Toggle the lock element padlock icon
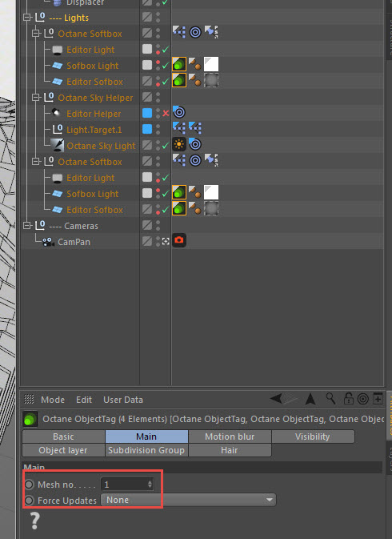The image size is (392, 539). (x=349, y=399)
